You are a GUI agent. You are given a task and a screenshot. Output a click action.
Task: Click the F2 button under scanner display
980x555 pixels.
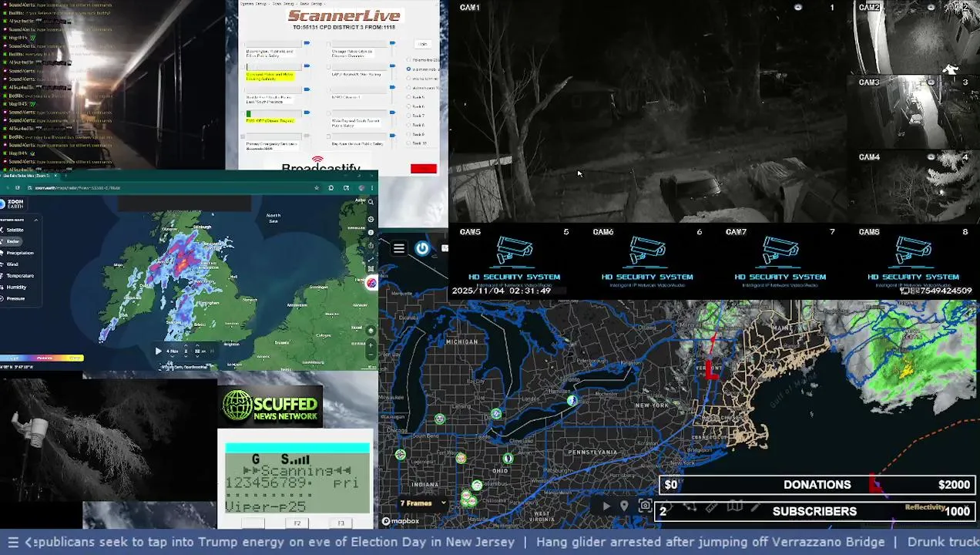297,523
